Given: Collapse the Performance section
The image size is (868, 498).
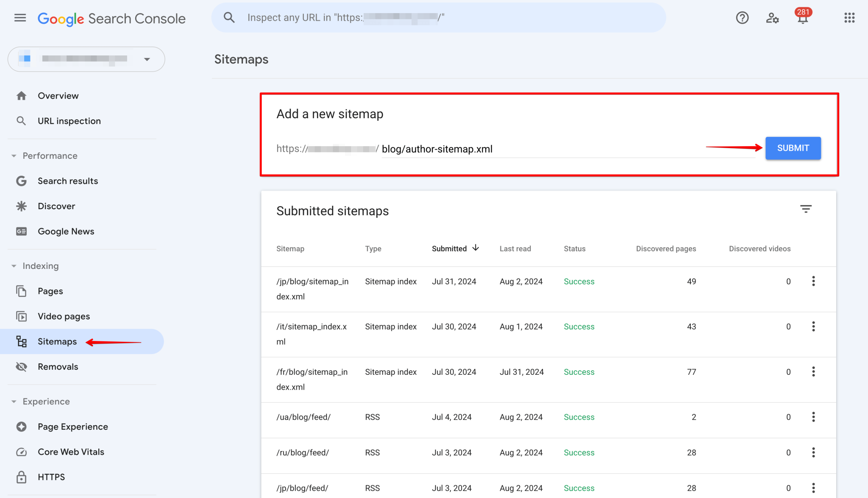Looking at the screenshot, I should [14, 155].
